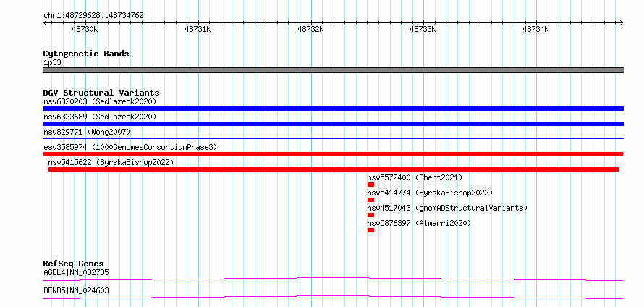Open the nsv829771 (Wong2007) variant label
The width and height of the screenshot is (644, 307).
(87, 132)
